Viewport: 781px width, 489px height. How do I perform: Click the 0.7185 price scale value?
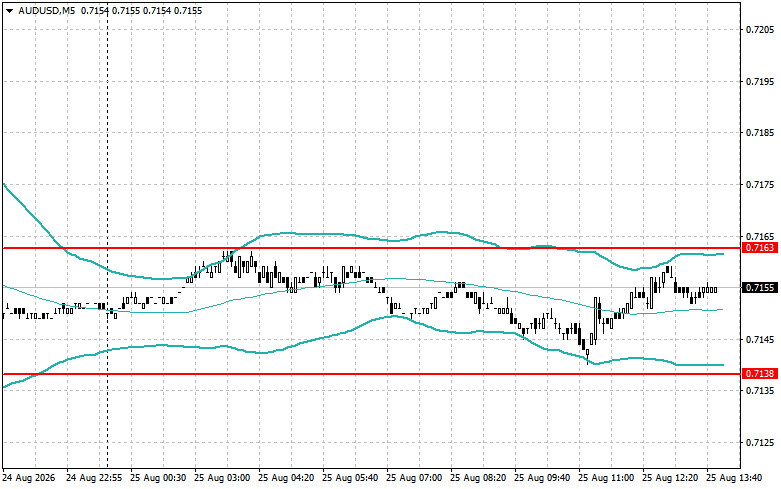(x=760, y=132)
